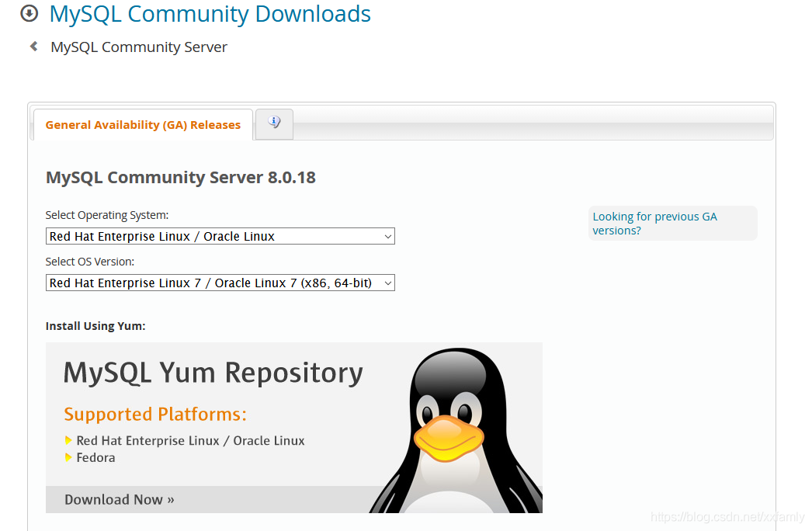
Task: Click the Select OS Version: label
Action: click(x=89, y=262)
